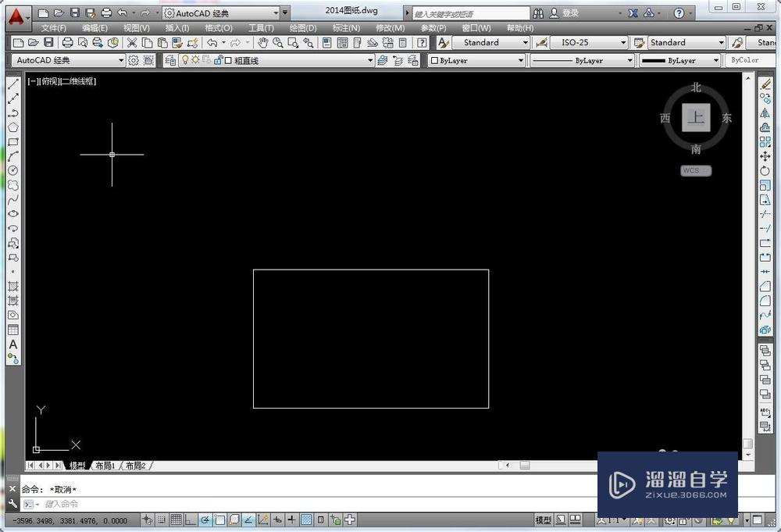Viewport: 781px width, 532px height.
Task: Select the Move modify tool
Action: (x=765, y=156)
